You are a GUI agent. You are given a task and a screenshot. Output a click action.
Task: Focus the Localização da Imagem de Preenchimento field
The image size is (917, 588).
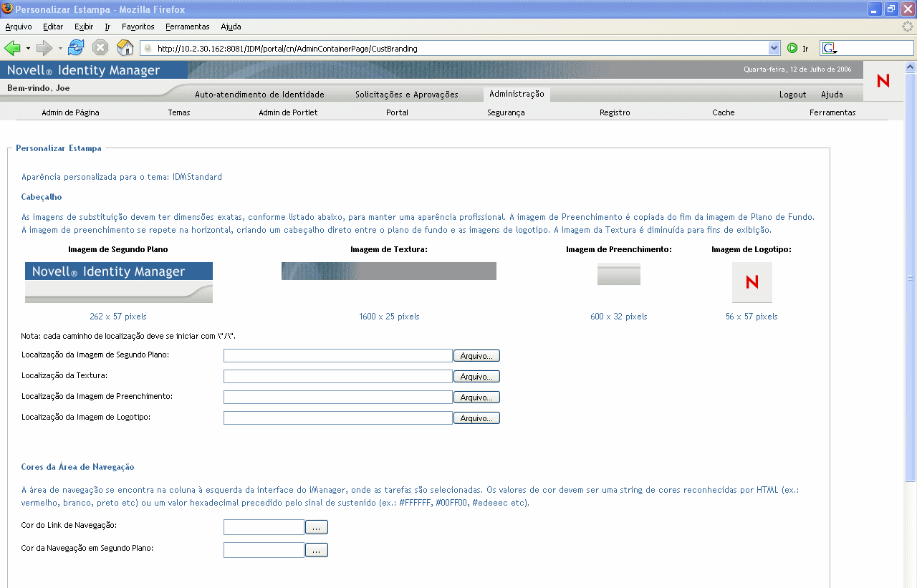(x=338, y=397)
